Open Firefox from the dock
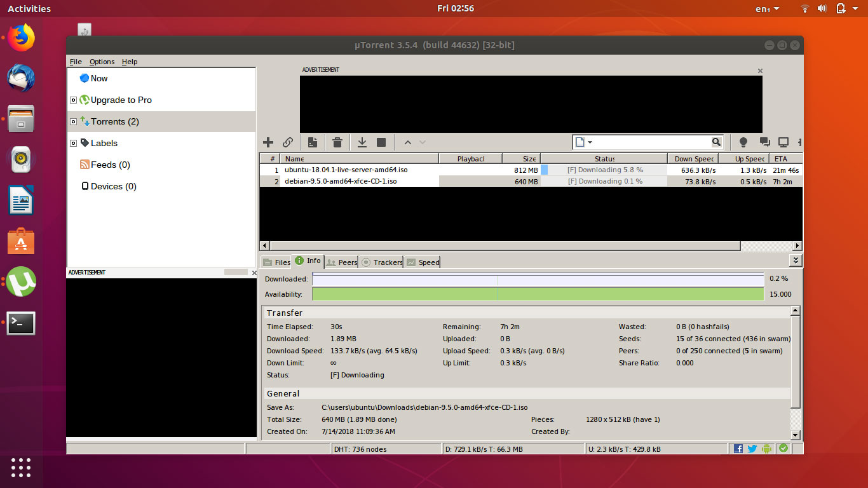 21,37
